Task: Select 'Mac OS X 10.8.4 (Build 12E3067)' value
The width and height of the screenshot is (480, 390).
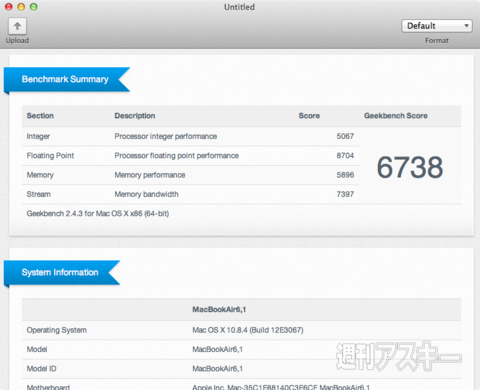Action: [x=248, y=330]
